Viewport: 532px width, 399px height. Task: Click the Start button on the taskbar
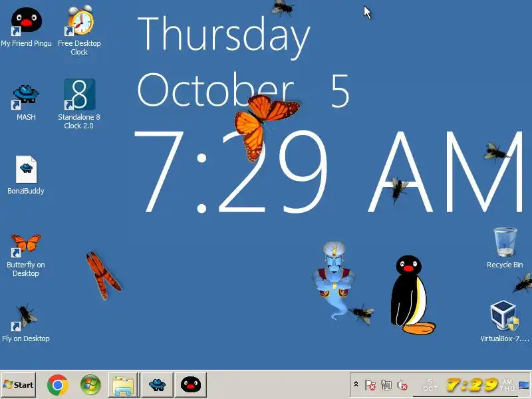pyautogui.click(x=19, y=385)
